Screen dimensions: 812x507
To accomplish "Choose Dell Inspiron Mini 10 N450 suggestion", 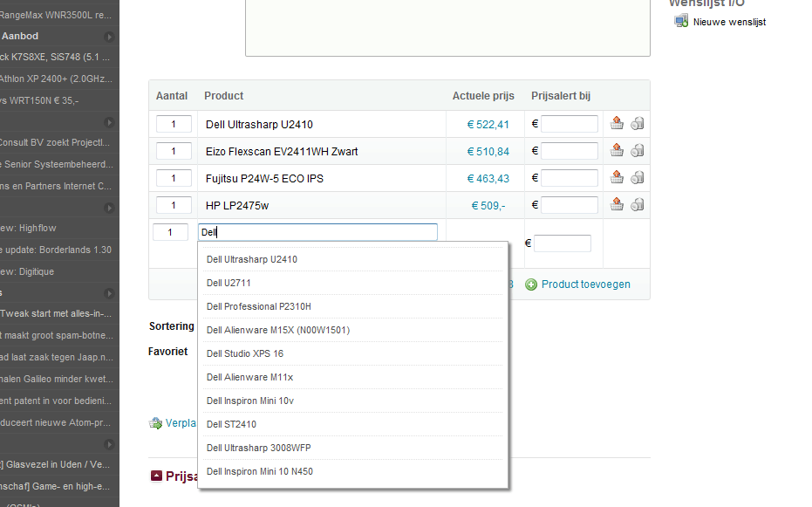I will point(352,471).
